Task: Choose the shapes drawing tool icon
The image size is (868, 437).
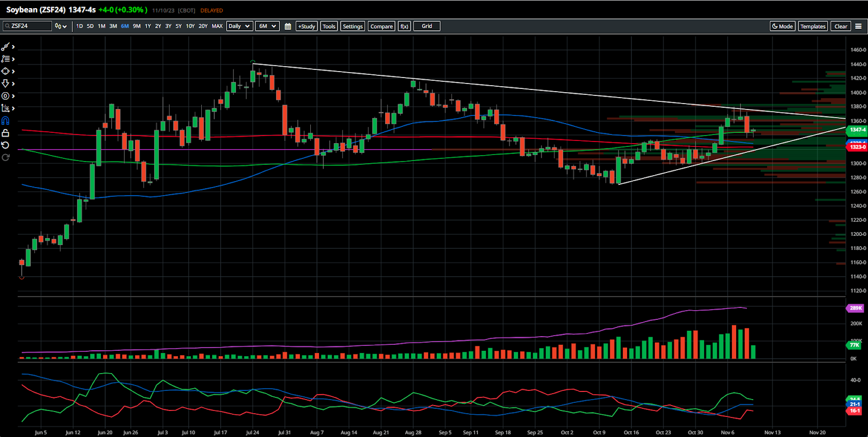Action: click(5, 72)
